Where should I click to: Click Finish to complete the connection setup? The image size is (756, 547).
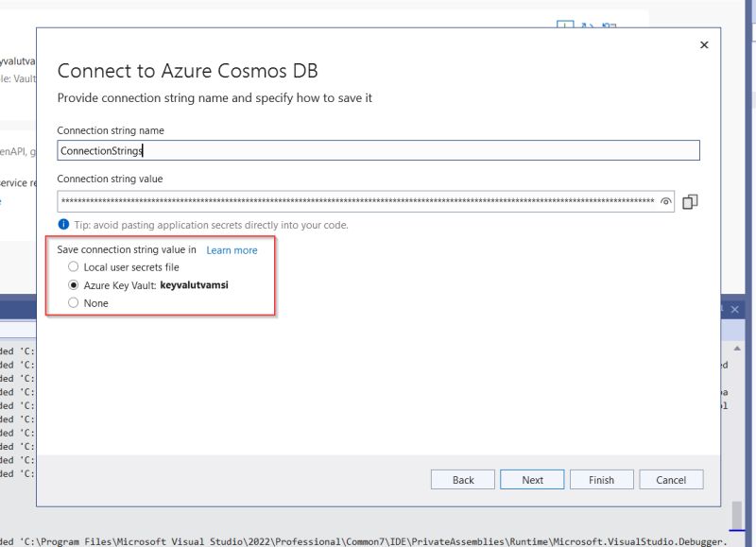602,479
